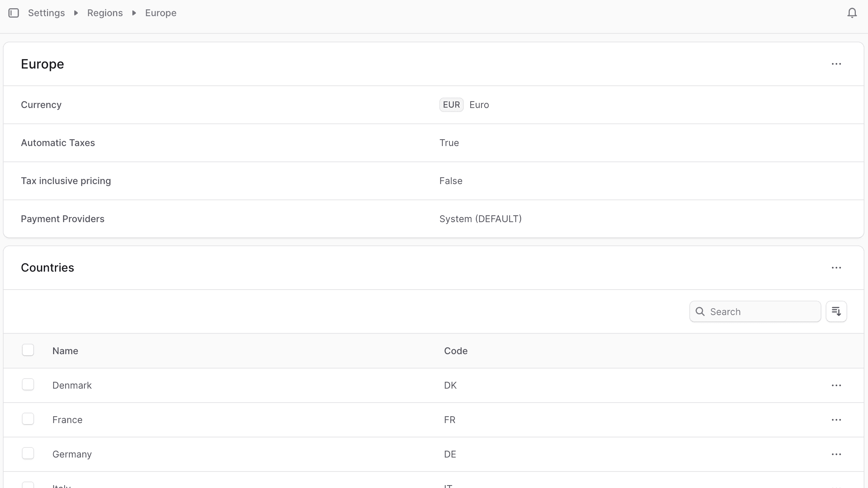Navigate to Regions breadcrumb
Screen dimensions: 868x488
point(105,13)
